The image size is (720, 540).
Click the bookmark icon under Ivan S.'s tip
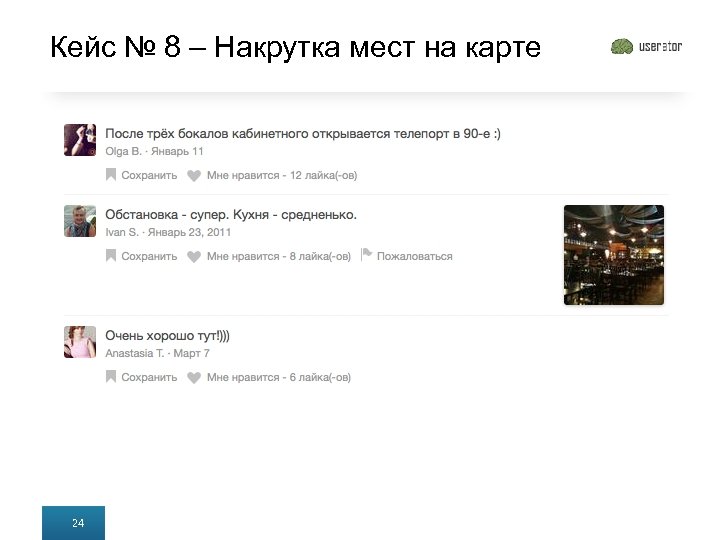click(111, 255)
